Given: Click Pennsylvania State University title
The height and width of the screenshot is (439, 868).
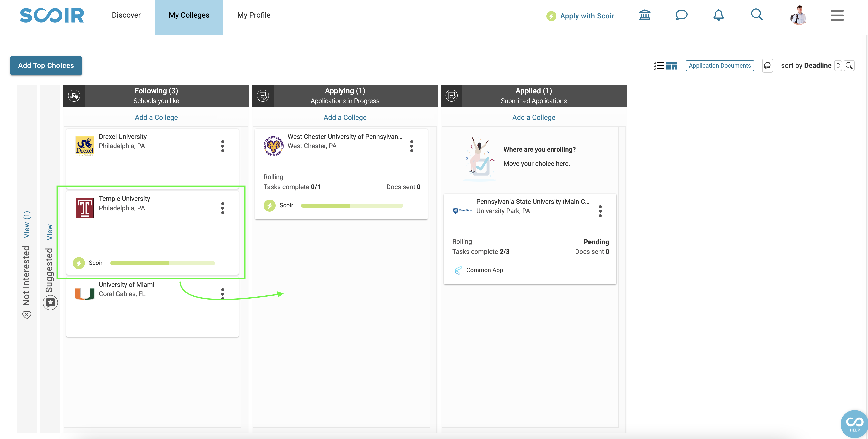Looking at the screenshot, I should tap(532, 202).
